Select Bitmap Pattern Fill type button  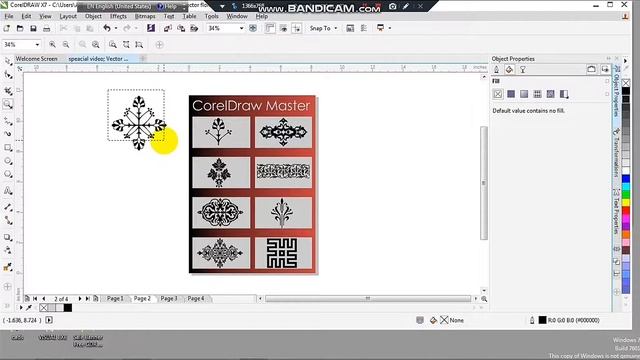click(551, 94)
